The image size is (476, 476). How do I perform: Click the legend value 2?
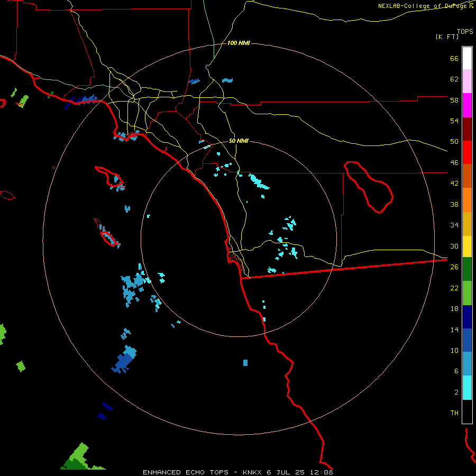(456, 392)
